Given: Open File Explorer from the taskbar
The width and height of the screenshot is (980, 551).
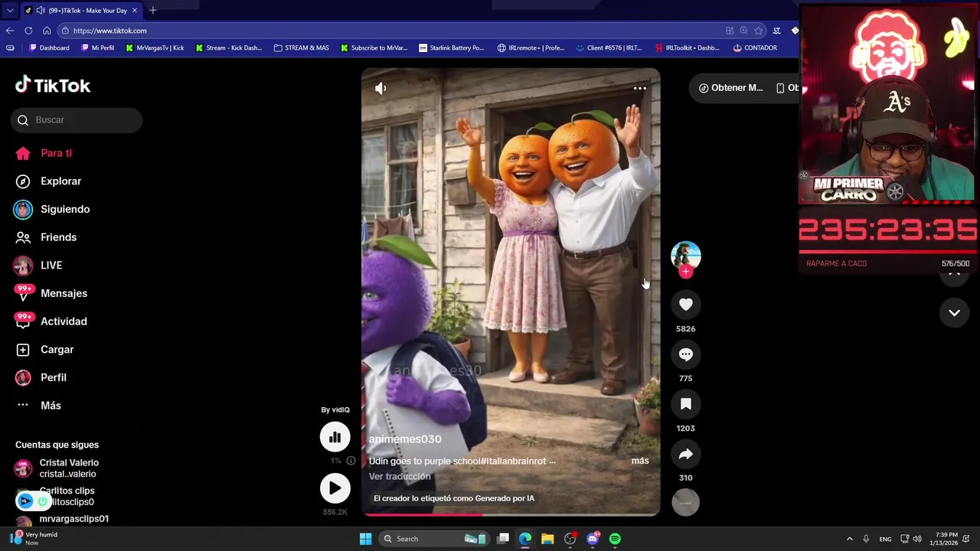Looking at the screenshot, I should pyautogui.click(x=547, y=539).
